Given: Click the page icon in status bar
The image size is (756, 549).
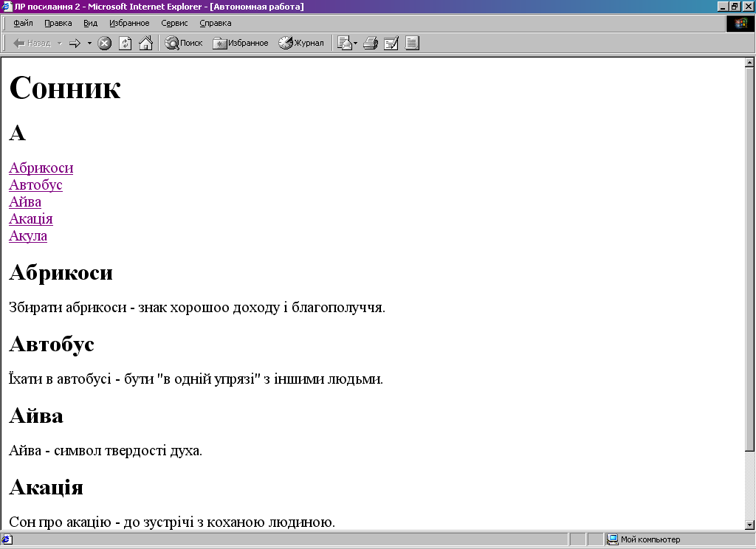Looking at the screenshot, I should (x=7, y=539).
